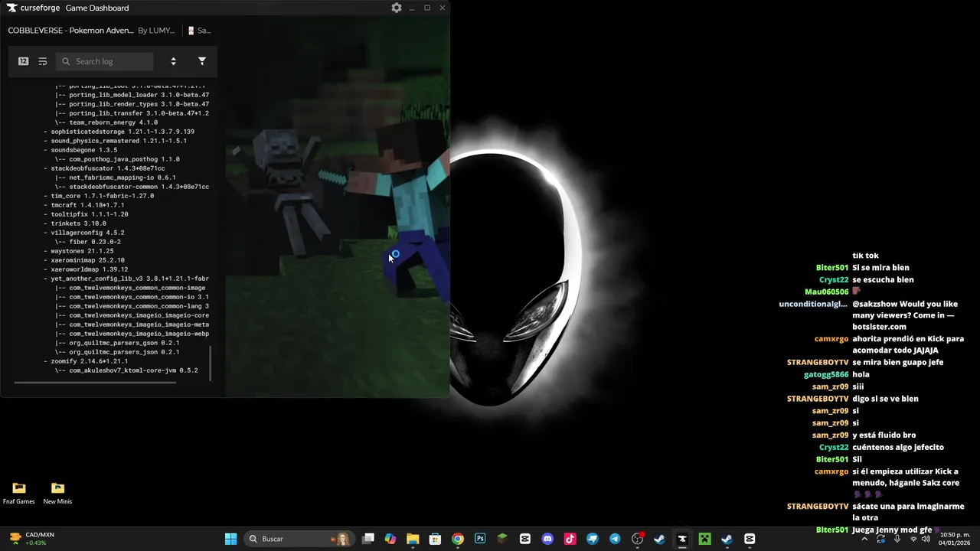Click the CurseForge logo in title bar

point(11,8)
